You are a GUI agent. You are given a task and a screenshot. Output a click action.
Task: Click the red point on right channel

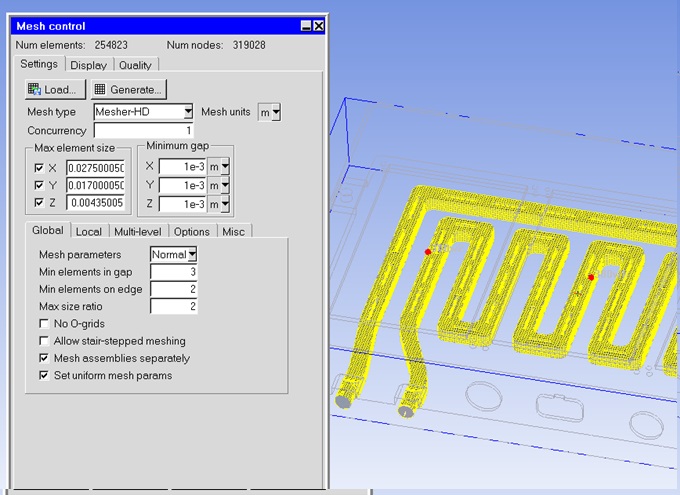(x=591, y=277)
